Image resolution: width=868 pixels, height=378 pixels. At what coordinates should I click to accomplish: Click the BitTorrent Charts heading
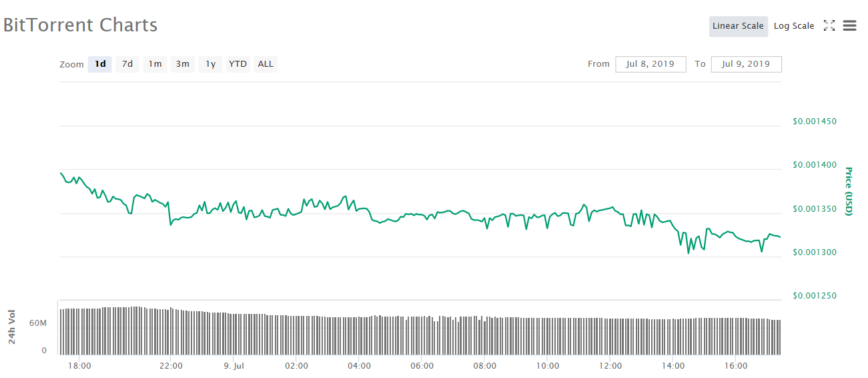[x=80, y=25]
